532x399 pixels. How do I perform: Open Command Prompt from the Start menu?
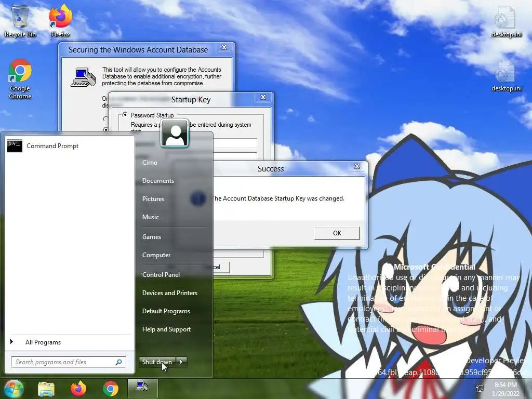(69, 146)
